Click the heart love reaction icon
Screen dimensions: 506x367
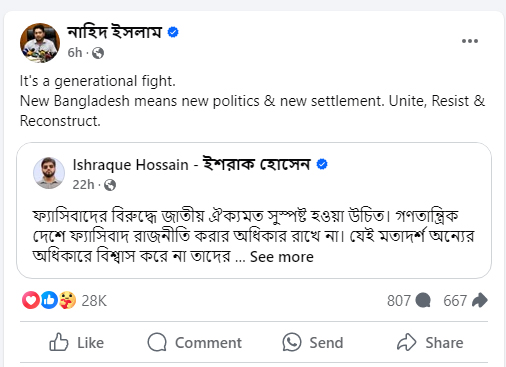coord(31,300)
